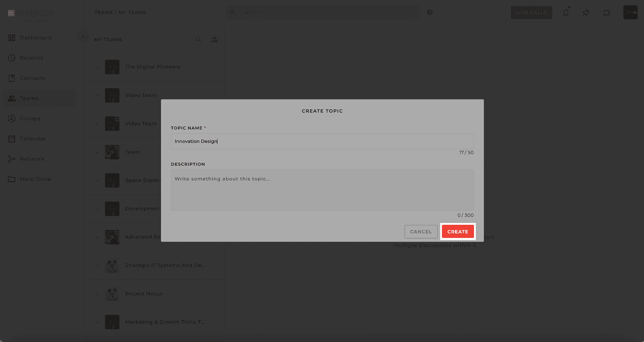644x342 pixels.
Task: Open the Calendar sidebar icon
Action: pos(11,138)
